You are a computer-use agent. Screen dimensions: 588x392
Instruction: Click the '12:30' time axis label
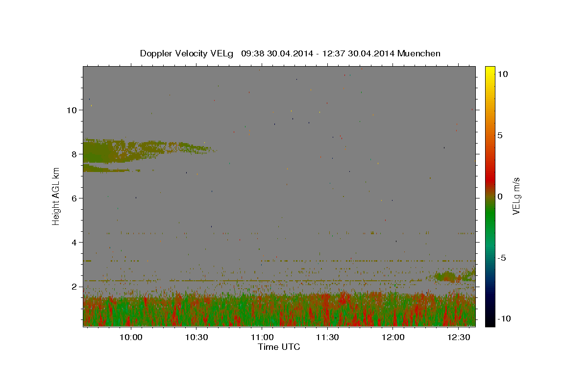458,338
